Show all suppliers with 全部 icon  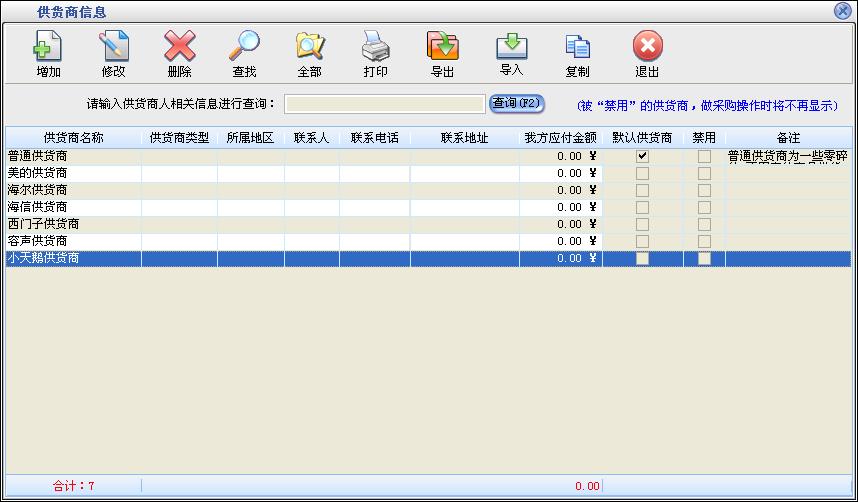309,53
